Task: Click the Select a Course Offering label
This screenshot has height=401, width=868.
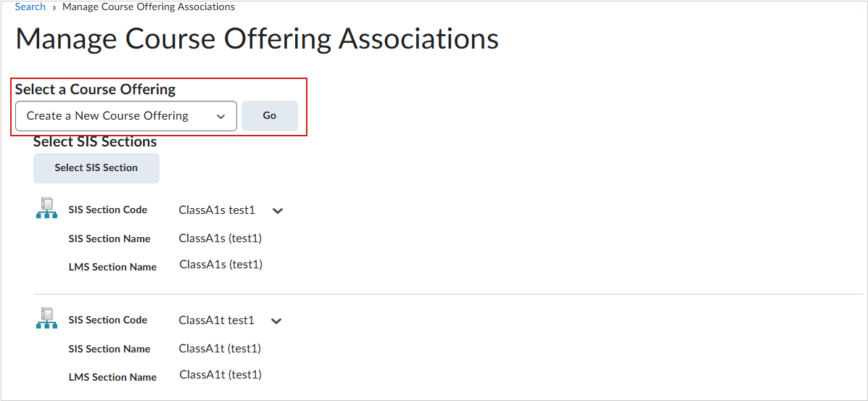Action: (96, 89)
